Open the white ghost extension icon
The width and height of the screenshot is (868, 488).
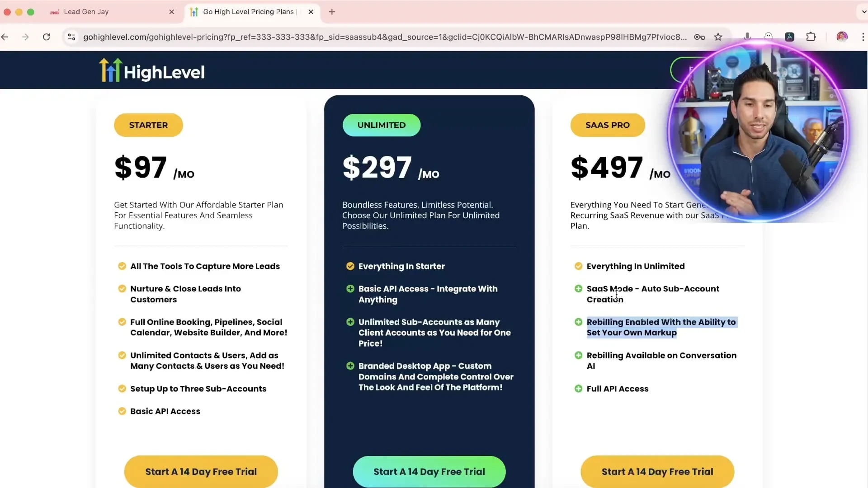769,37
